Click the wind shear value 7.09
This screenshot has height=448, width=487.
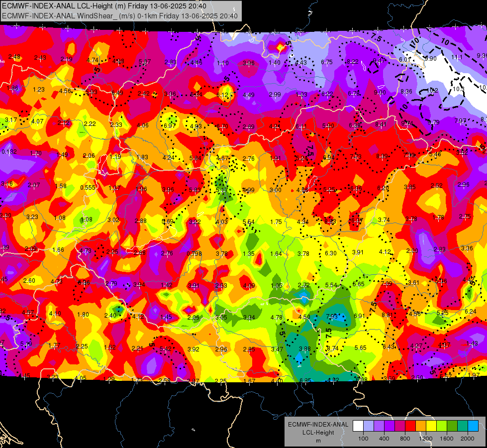387,284
